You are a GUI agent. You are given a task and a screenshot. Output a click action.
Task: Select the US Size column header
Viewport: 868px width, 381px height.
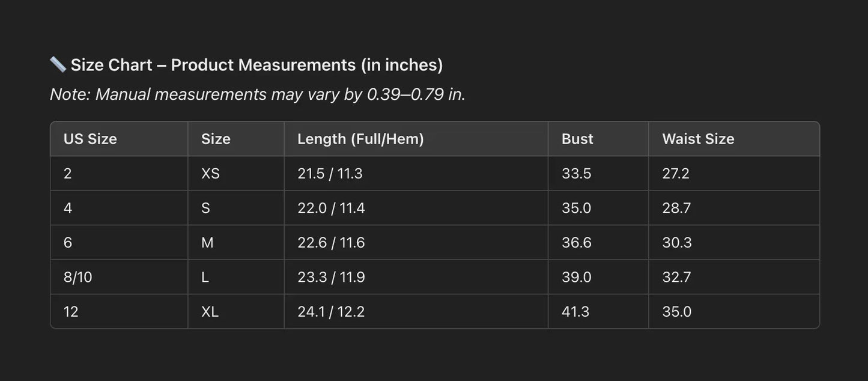click(x=90, y=139)
